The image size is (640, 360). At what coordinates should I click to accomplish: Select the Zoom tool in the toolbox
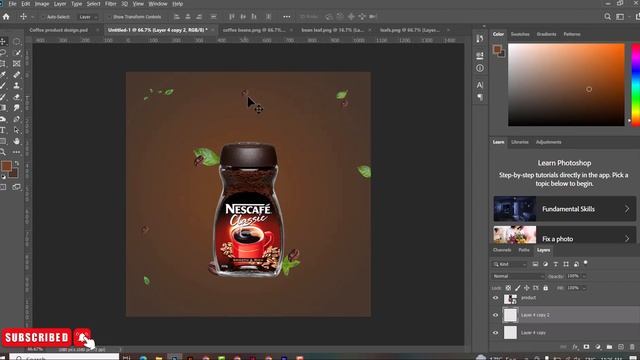pyautogui.click(x=3, y=152)
